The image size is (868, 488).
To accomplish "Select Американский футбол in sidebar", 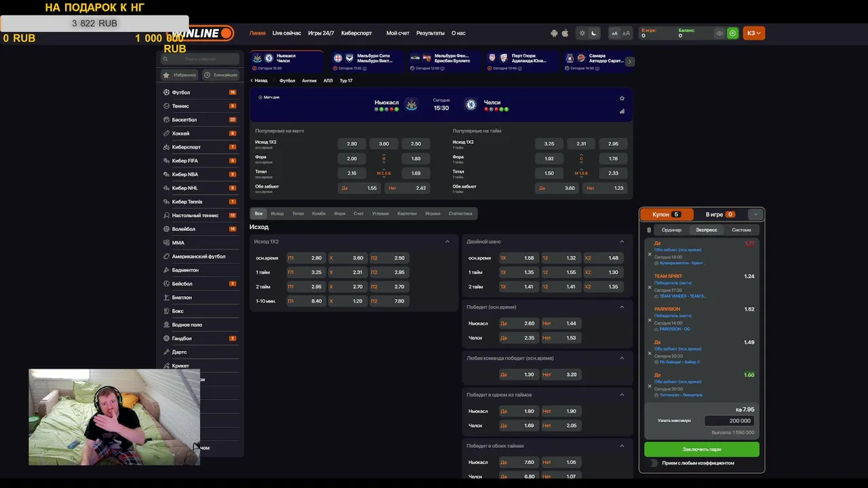I will [199, 256].
